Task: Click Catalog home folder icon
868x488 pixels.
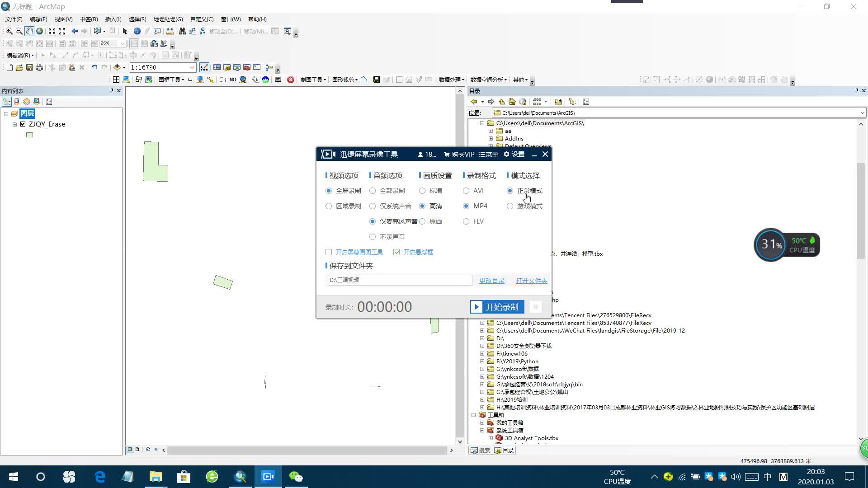Action: [x=512, y=102]
